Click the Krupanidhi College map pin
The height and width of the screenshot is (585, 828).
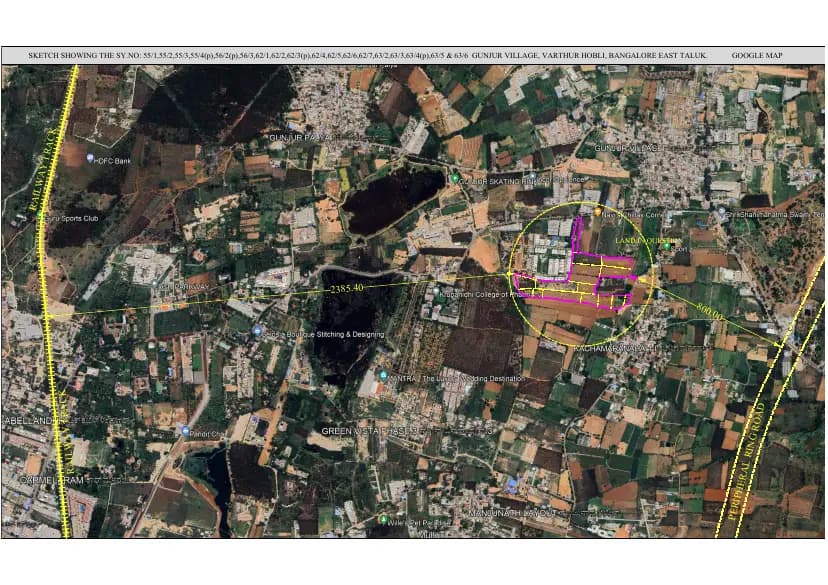click(435, 291)
